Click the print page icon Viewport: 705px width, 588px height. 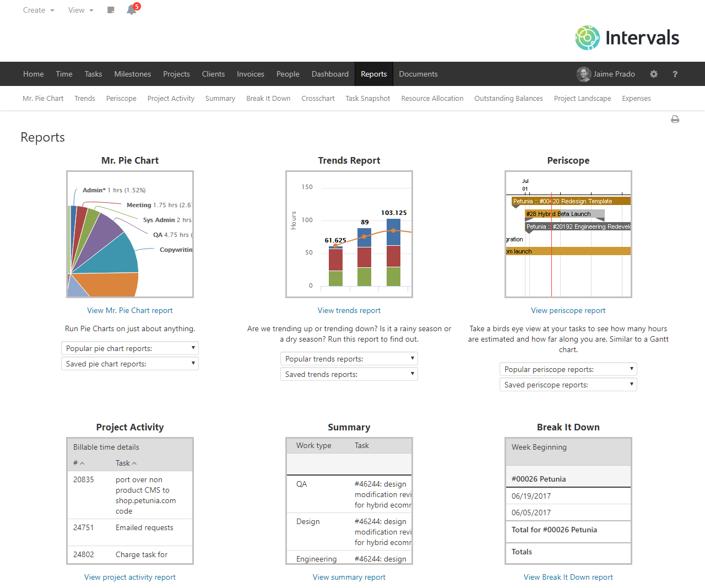675,119
